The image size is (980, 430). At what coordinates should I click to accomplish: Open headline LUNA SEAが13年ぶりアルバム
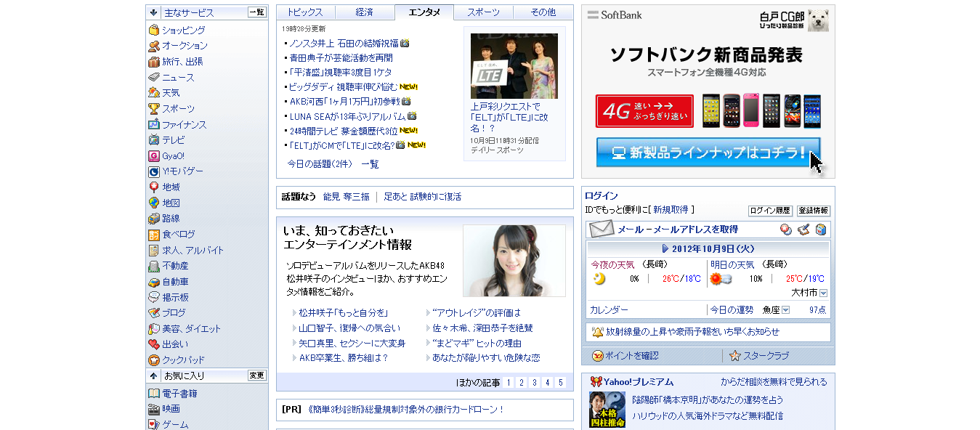347,115
